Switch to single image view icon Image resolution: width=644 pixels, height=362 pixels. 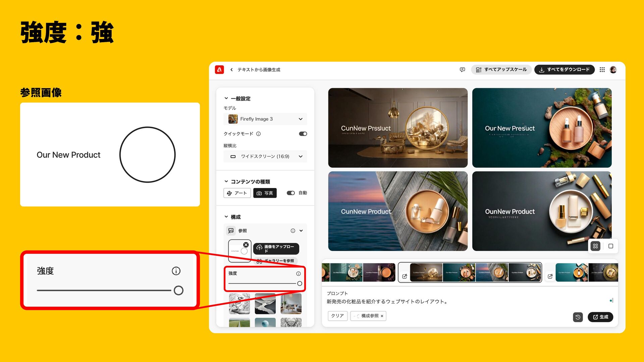coord(611,246)
